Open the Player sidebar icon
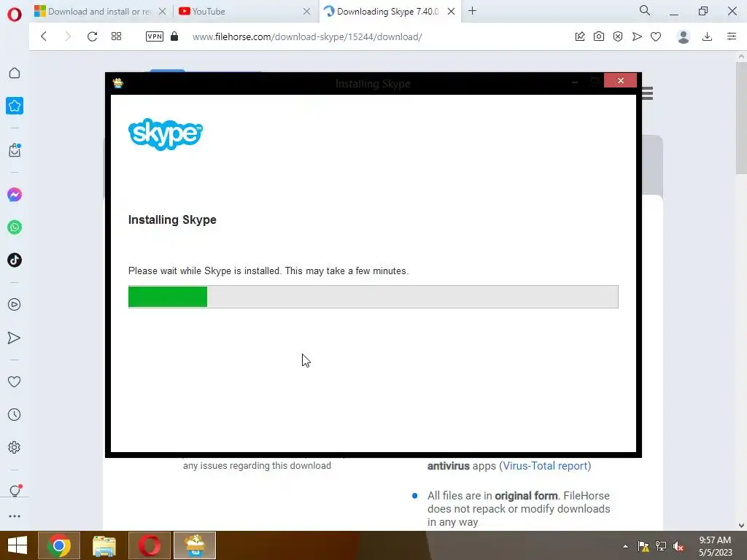747x560 pixels. pyautogui.click(x=15, y=305)
